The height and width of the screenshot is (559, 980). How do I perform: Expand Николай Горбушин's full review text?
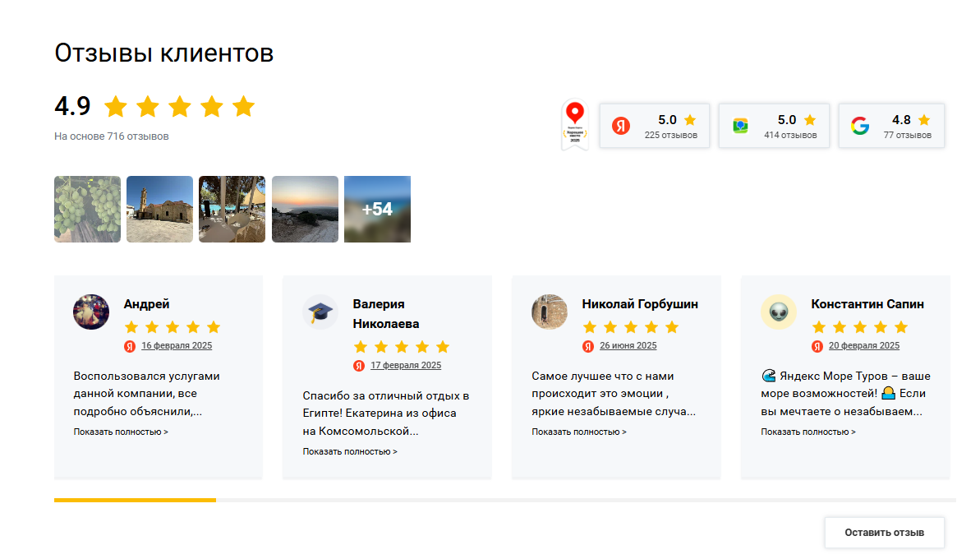tap(579, 432)
